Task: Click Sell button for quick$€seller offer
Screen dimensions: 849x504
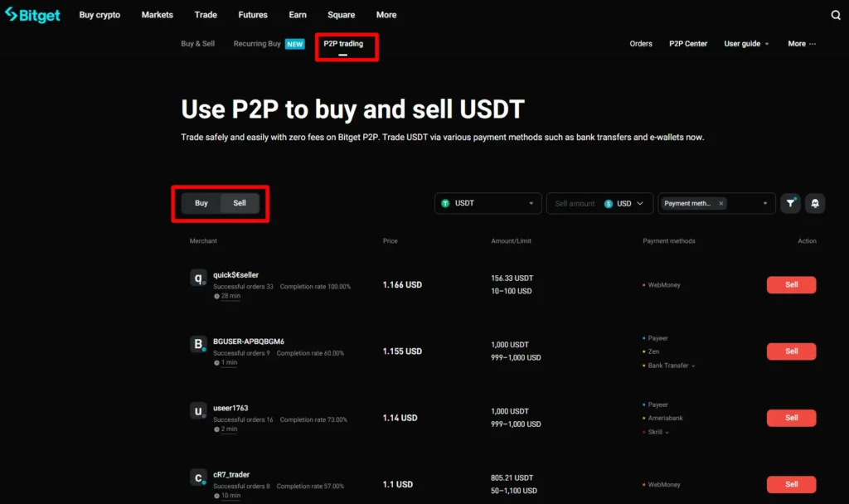Action: pos(791,284)
